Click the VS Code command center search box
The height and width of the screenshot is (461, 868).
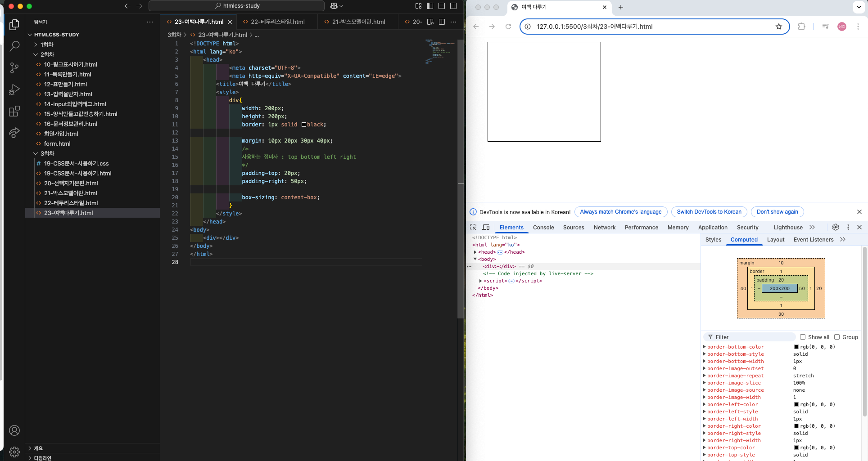pos(237,6)
